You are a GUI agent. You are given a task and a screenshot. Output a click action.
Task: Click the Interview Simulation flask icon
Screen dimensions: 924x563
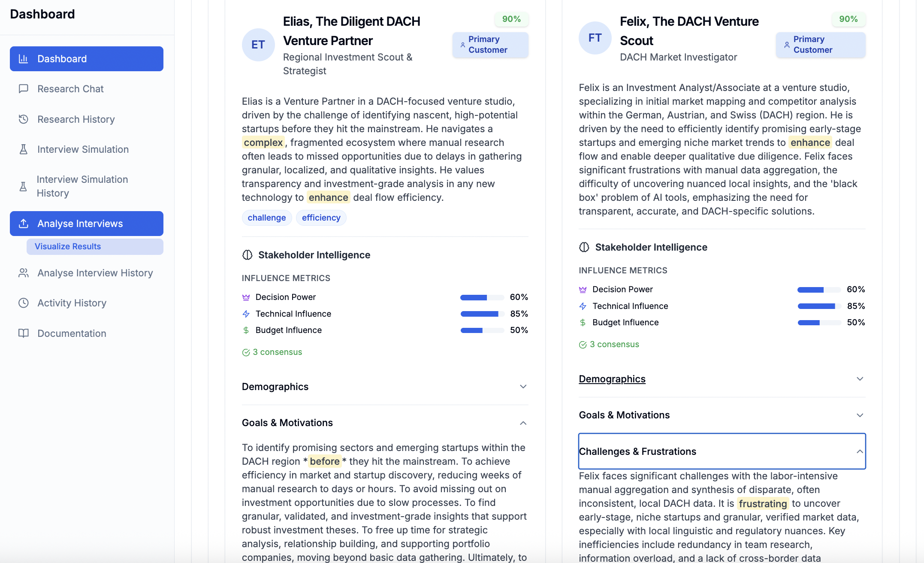click(24, 149)
